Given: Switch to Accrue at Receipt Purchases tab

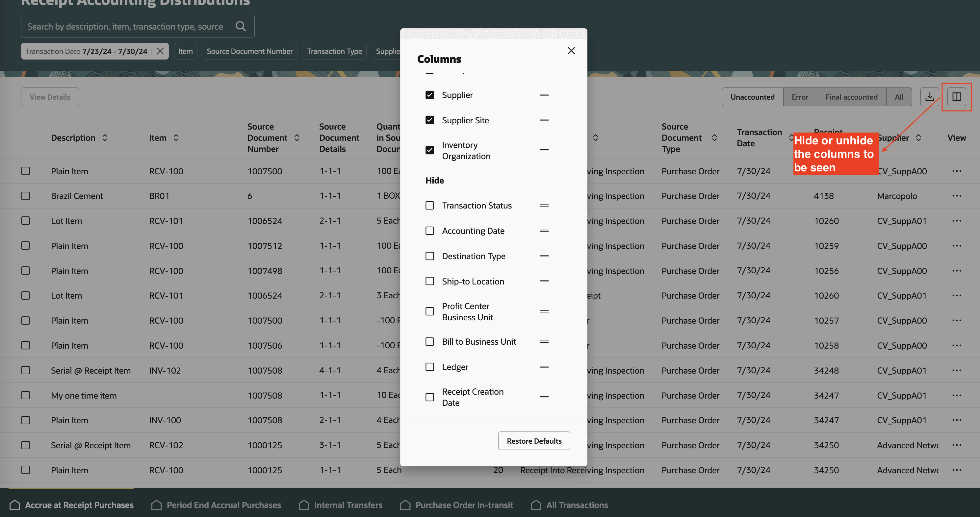Looking at the screenshot, I should [x=71, y=505].
